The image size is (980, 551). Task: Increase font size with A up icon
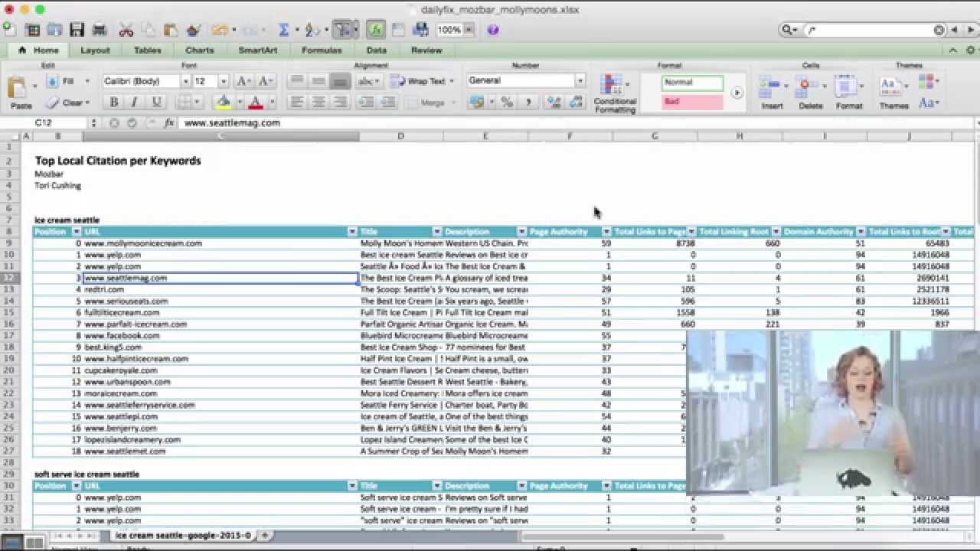243,81
